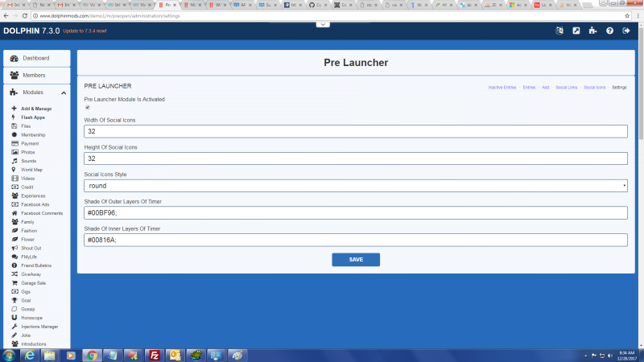The height and width of the screenshot is (362, 644).
Task: Reload the page using browser refresh
Action: pos(25,16)
